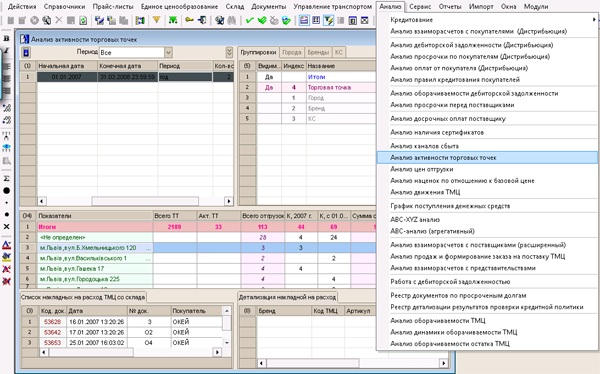Open the Управление транспортом menu

click(333, 7)
